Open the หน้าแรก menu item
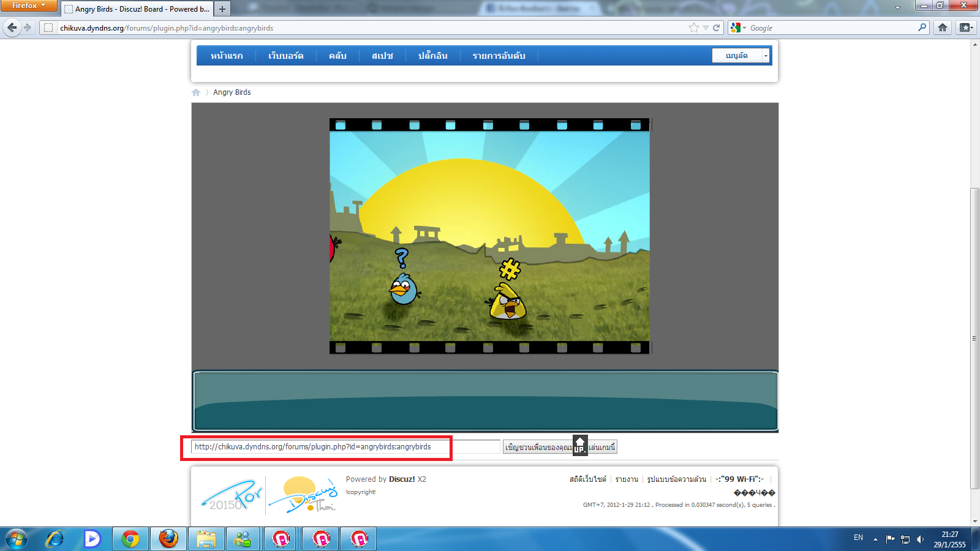The height and width of the screenshot is (551, 980). click(227, 56)
